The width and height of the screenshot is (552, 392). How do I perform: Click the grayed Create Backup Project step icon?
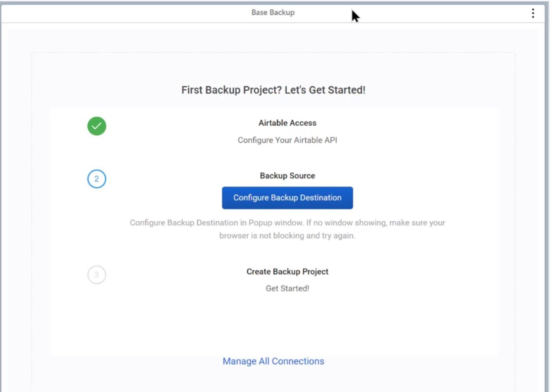97,275
